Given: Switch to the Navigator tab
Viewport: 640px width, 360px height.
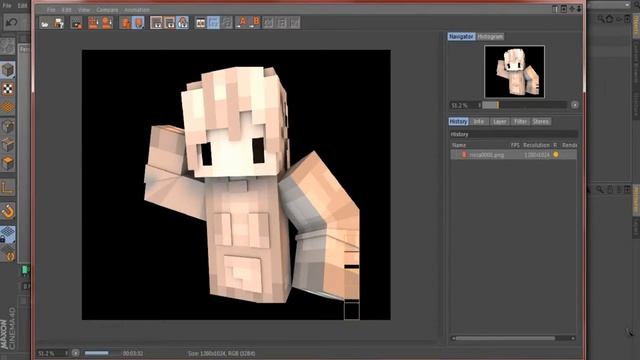Looking at the screenshot, I should click(461, 37).
